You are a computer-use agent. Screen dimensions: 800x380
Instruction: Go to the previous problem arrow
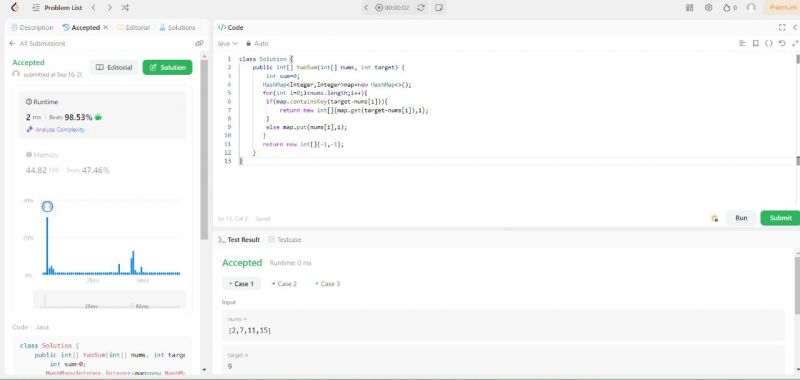click(93, 8)
